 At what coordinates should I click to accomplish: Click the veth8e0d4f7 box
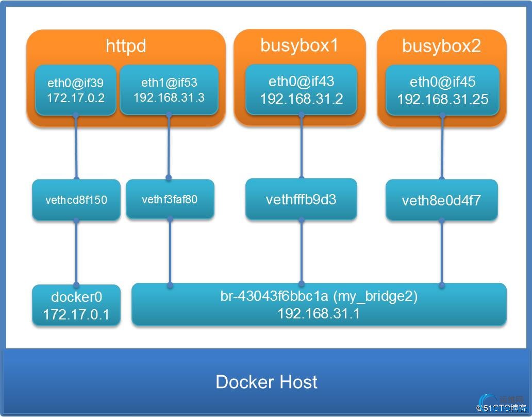click(442, 200)
